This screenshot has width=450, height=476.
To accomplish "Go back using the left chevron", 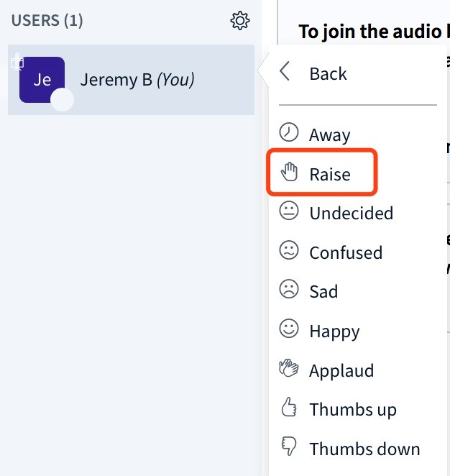I will tap(286, 73).
